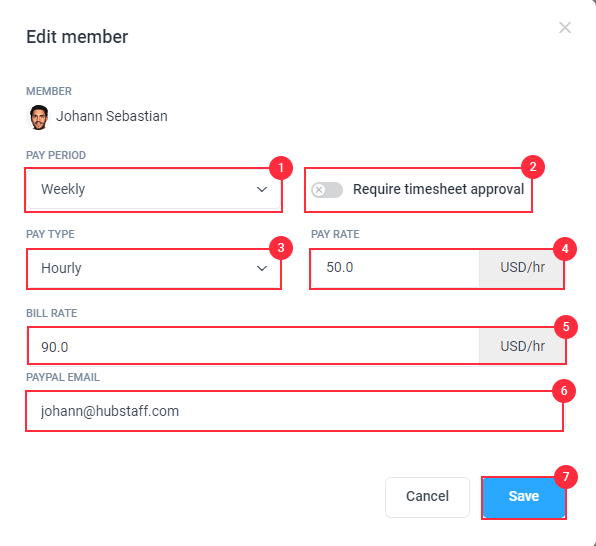Click the red badge numbered 4
Screen dimensions: 596x546
(x=565, y=249)
